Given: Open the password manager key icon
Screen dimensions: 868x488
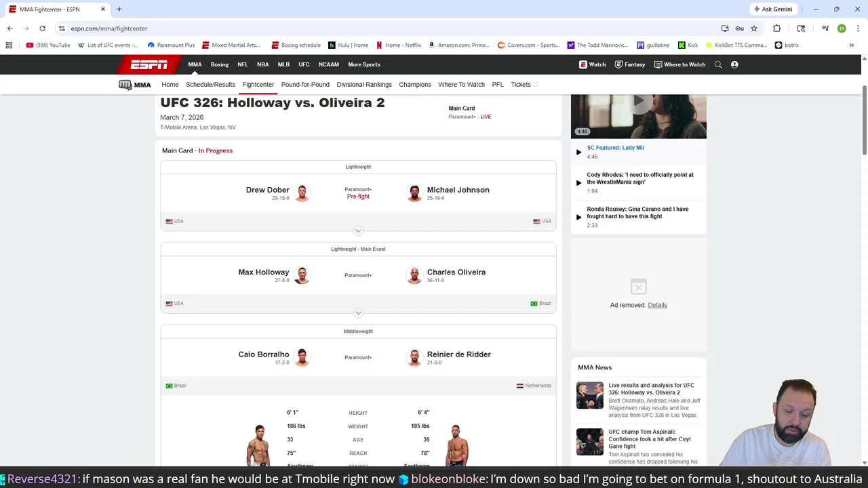Looking at the screenshot, I should click(739, 28).
